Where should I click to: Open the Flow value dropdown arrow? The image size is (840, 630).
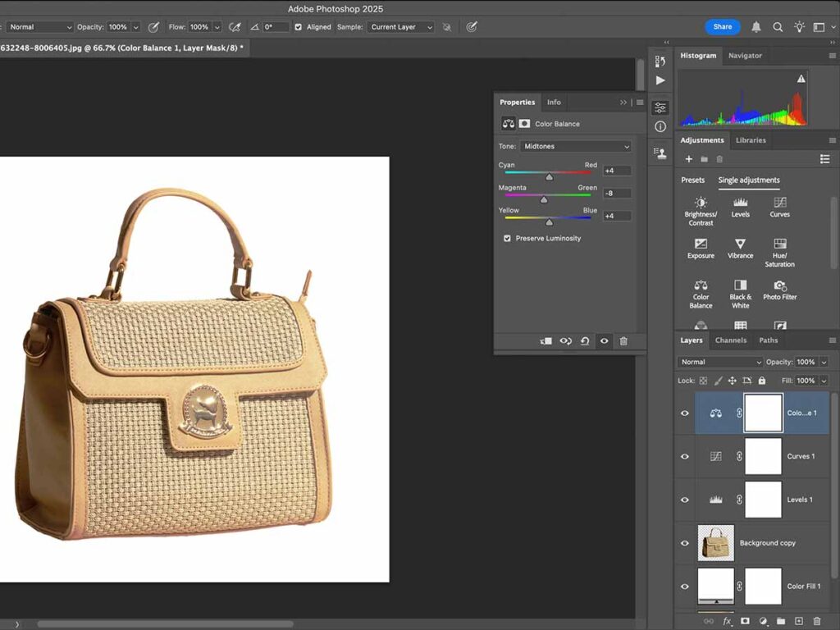click(217, 27)
